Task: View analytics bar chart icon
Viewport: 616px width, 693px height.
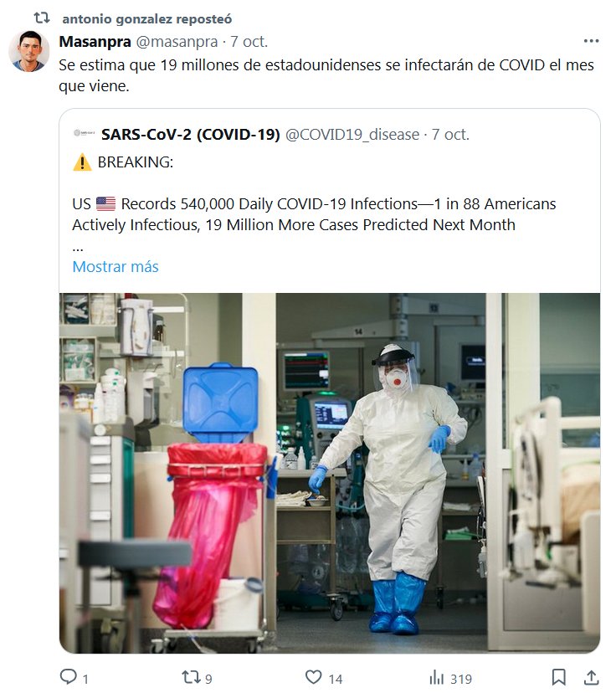Action: (437, 677)
